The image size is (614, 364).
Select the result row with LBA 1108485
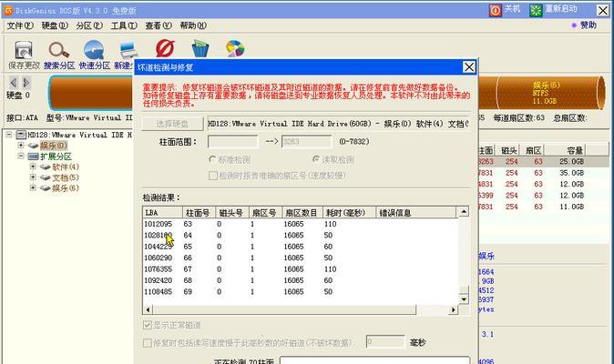300,292
